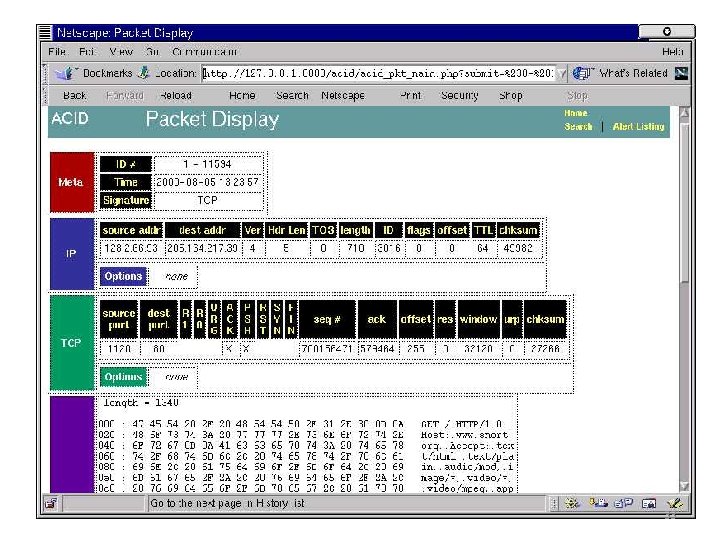
Task: Click the Search toolbar button
Action: [292, 96]
